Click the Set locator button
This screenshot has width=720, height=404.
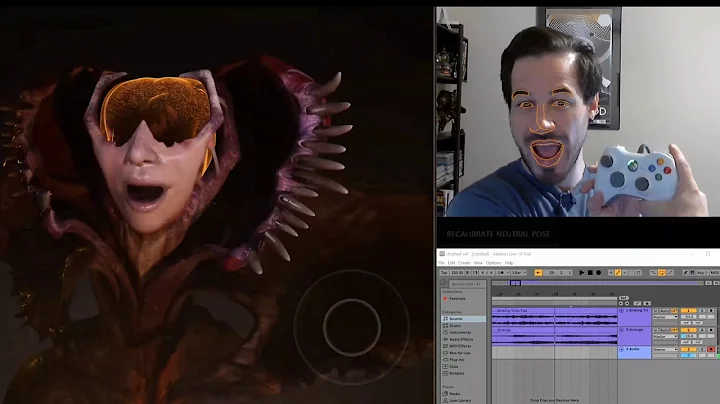point(624,298)
